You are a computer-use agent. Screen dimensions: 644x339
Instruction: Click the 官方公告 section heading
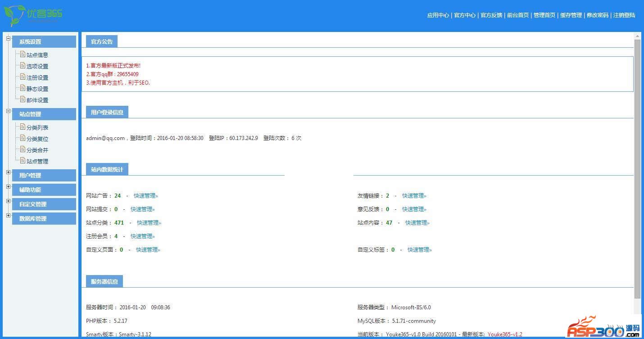click(x=102, y=41)
